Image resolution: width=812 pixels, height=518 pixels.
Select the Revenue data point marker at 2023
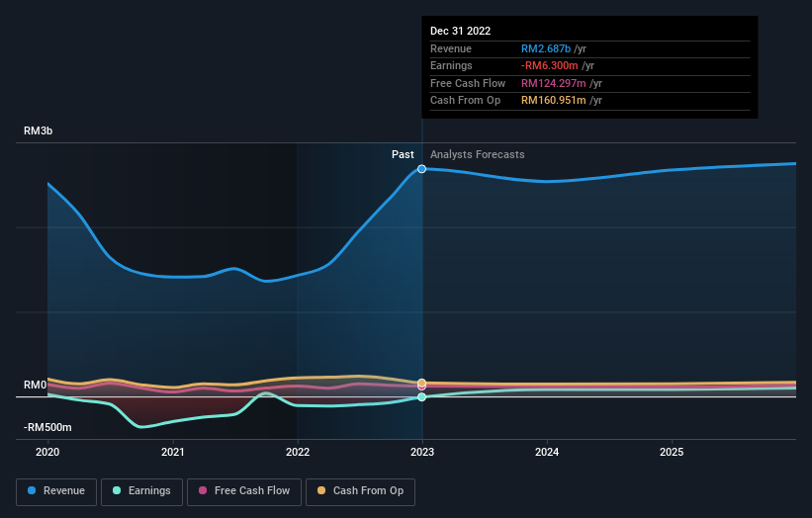click(x=422, y=169)
